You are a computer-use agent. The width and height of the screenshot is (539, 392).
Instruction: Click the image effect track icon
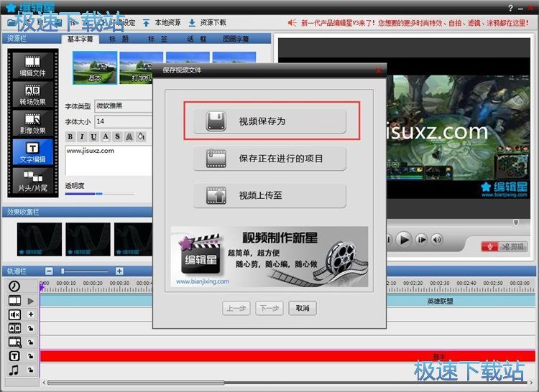(x=14, y=342)
